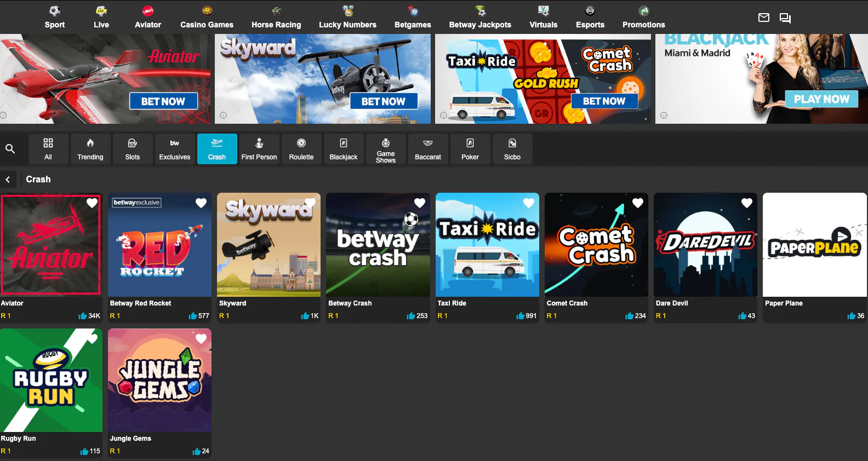868x461 pixels.
Task: Go to Horse Racing in top navigation
Action: click(x=276, y=17)
